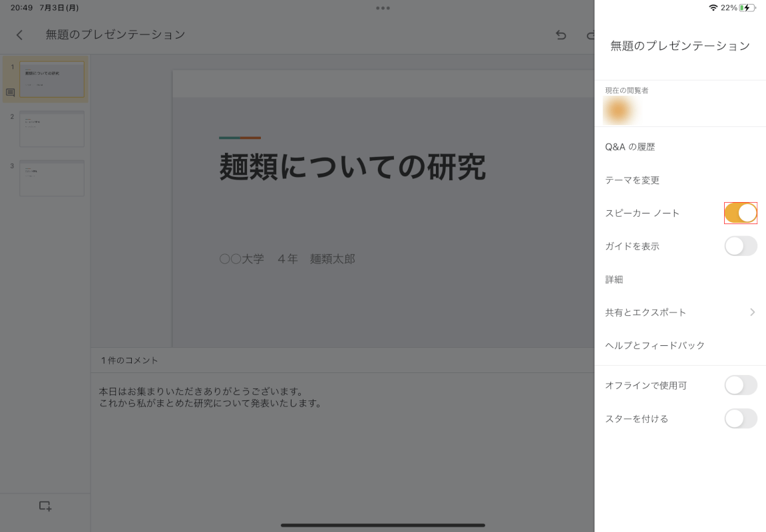This screenshot has height=532, width=766.
Task: Expand 共有とエクスポート with the chevron
Action: pyautogui.click(x=752, y=313)
